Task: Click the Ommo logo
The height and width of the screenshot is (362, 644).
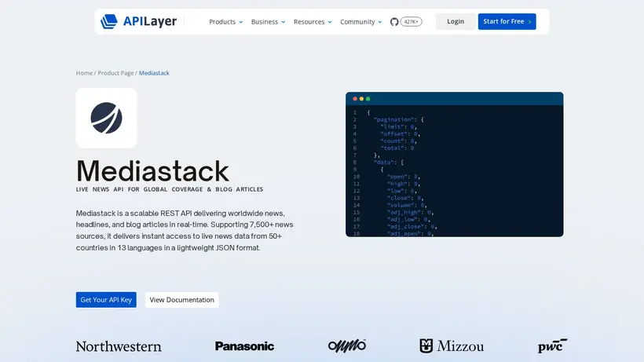Action: 347,346
